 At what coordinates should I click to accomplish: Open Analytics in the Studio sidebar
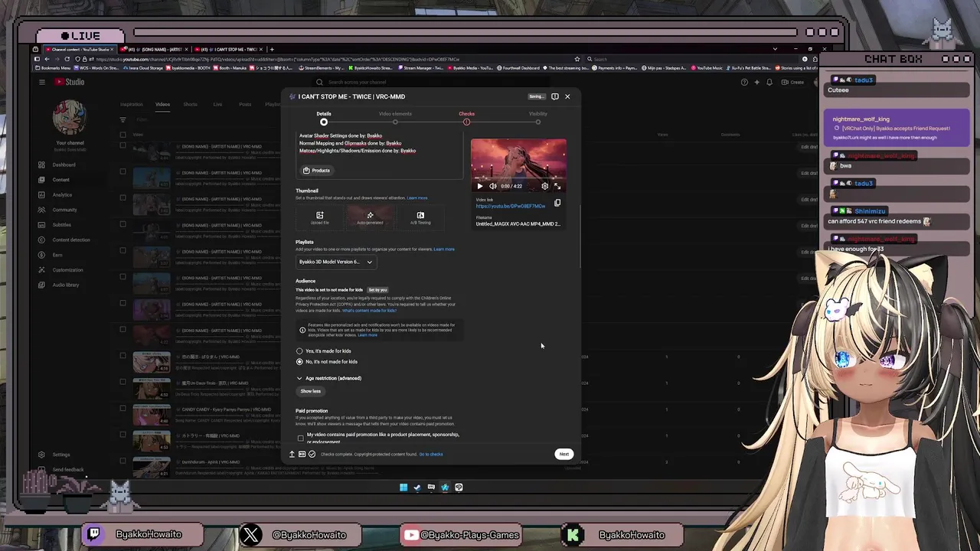(63, 195)
